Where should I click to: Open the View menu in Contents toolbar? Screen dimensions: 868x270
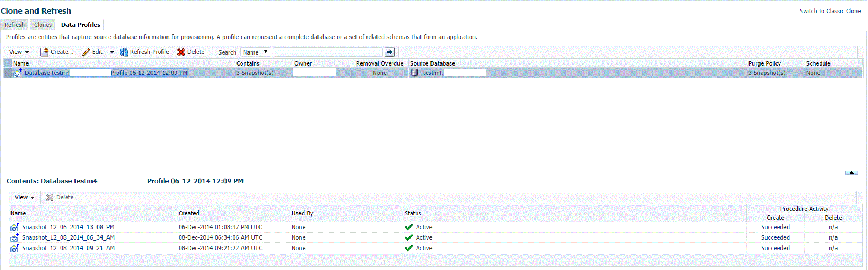(x=24, y=197)
